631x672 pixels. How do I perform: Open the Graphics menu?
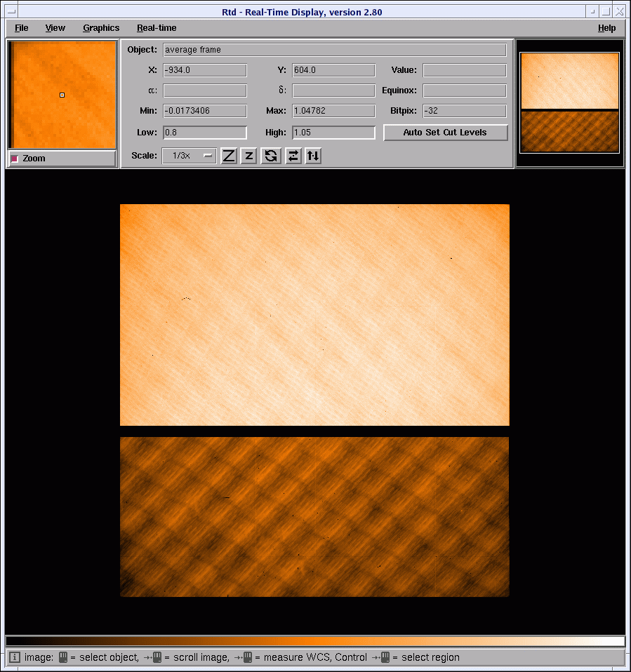(101, 28)
